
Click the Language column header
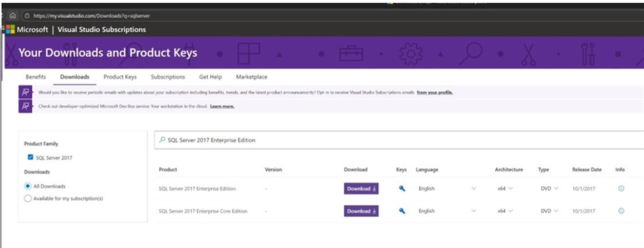click(427, 170)
